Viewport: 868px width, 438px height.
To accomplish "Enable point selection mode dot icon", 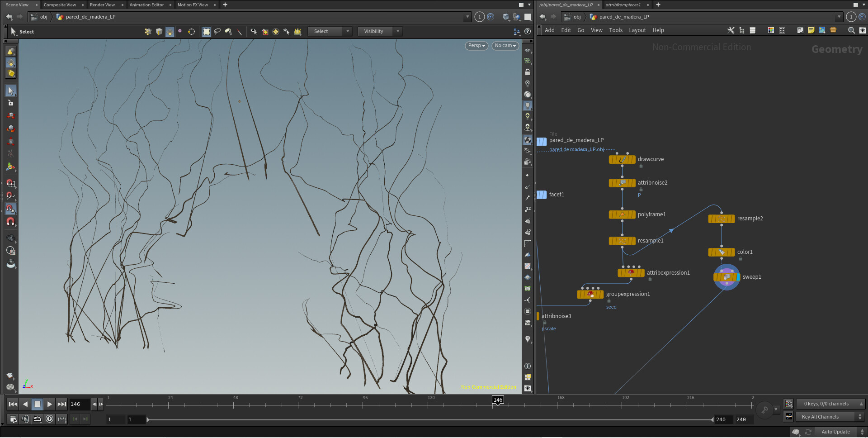I will [x=180, y=31].
